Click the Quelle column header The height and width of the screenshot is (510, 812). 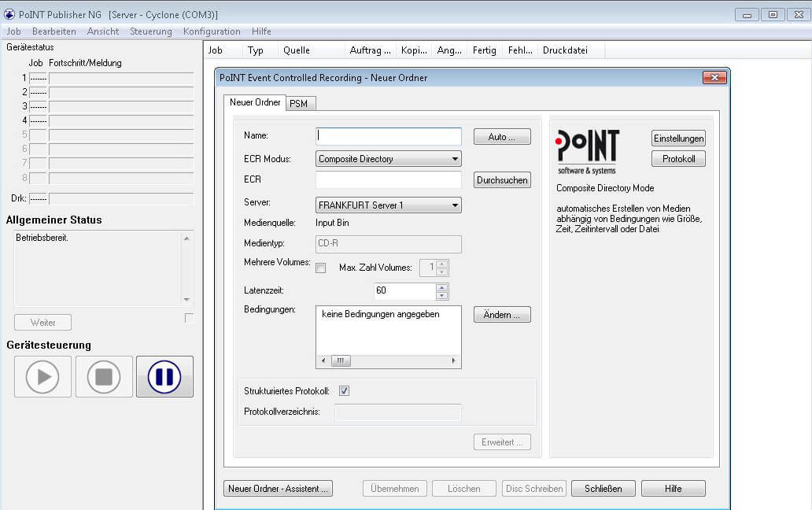(x=312, y=50)
